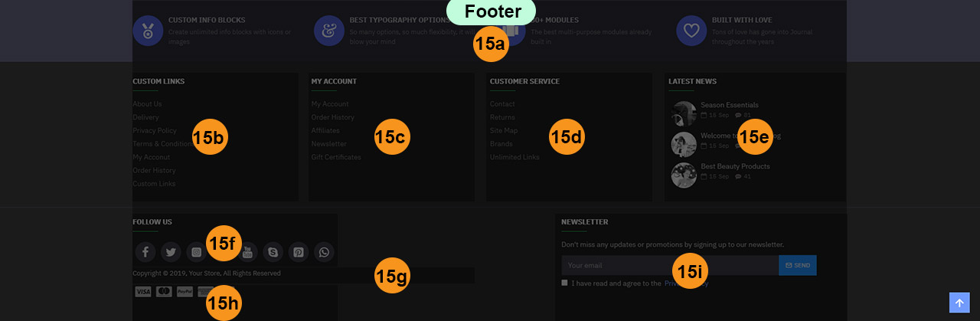The width and height of the screenshot is (980, 321).
Task: Open the WhatsApp social icon
Action: [x=324, y=251]
